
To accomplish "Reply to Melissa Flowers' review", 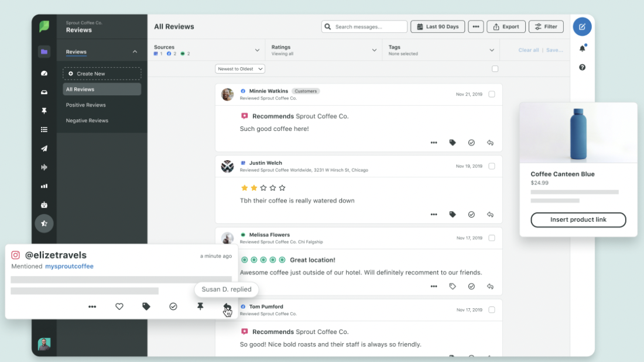I will coord(491,287).
